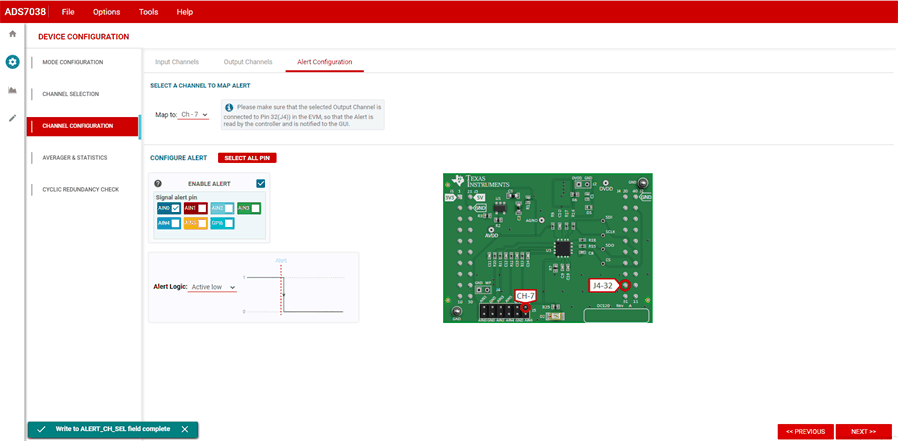Open the Home page from sidebar
898x441 pixels.
pos(12,34)
